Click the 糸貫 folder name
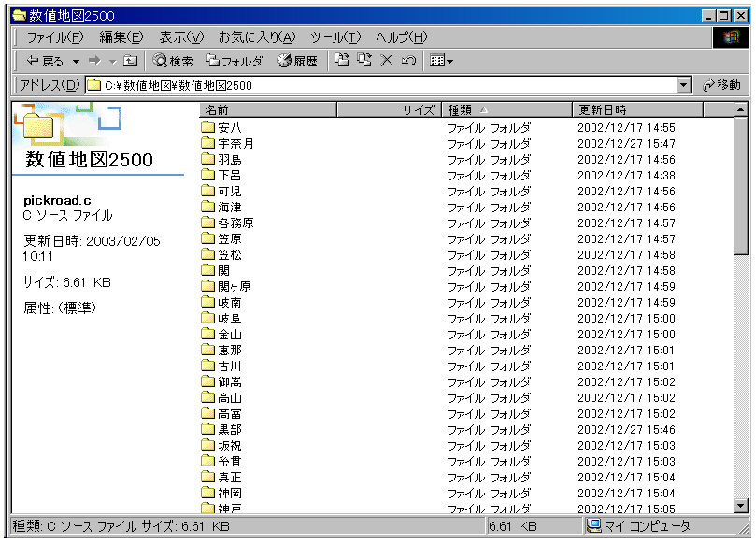The width and height of the screenshot is (756, 545). 230,462
